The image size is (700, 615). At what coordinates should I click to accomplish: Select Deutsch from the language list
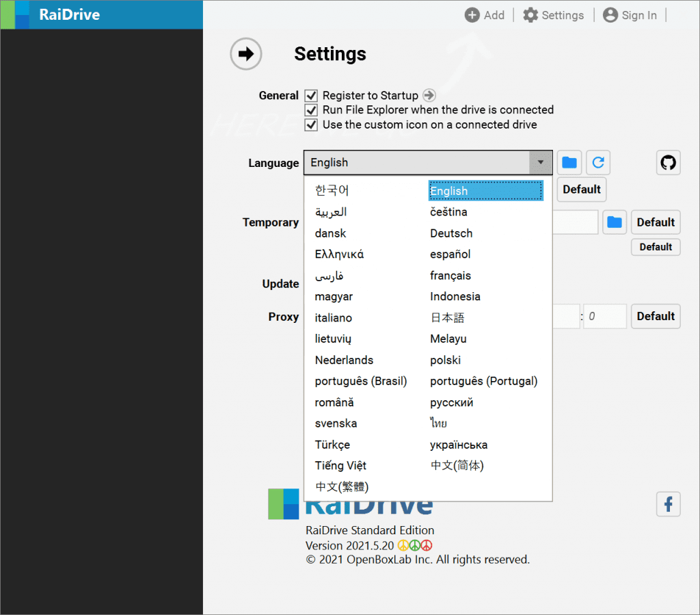click(451, 233)
